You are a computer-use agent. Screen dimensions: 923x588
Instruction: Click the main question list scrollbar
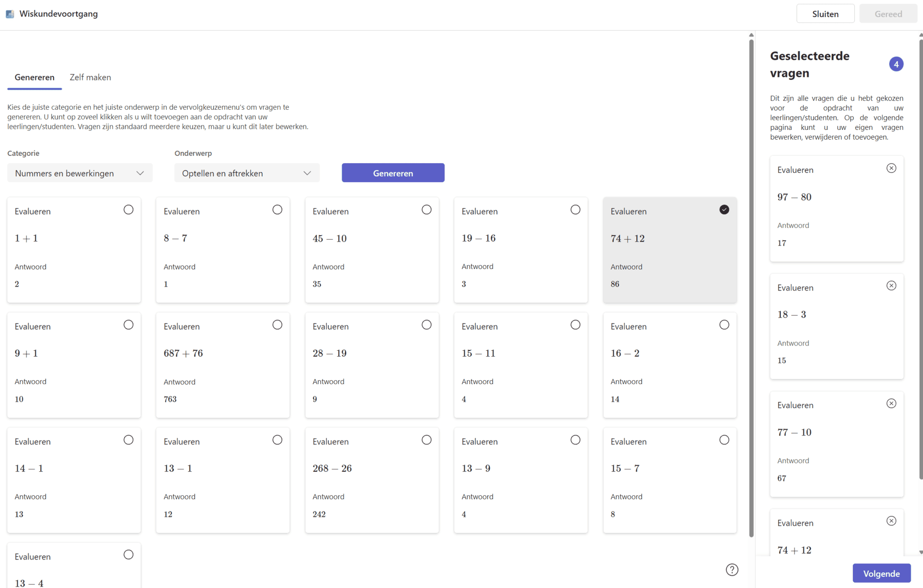[x=751, y=284]
